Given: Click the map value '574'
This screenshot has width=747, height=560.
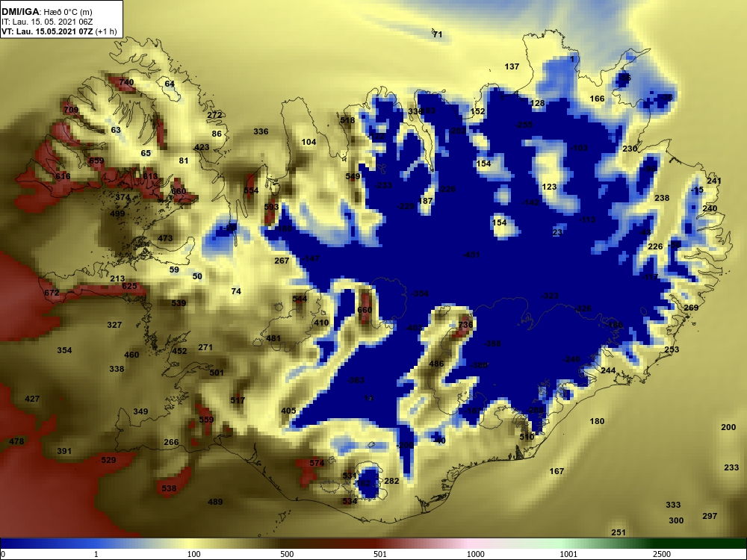Looking at the screenshot, I should 317,464.
